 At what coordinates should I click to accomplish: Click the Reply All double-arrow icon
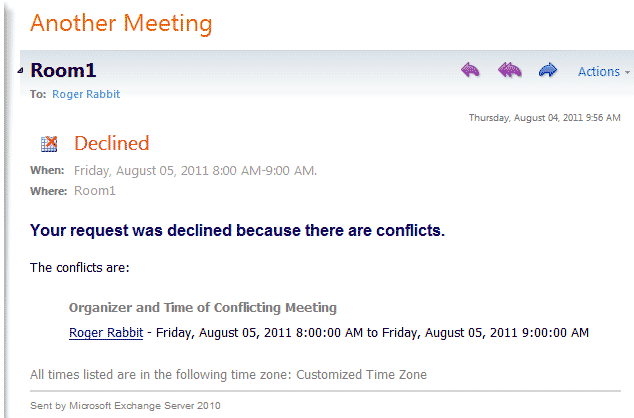pos(509,70)
